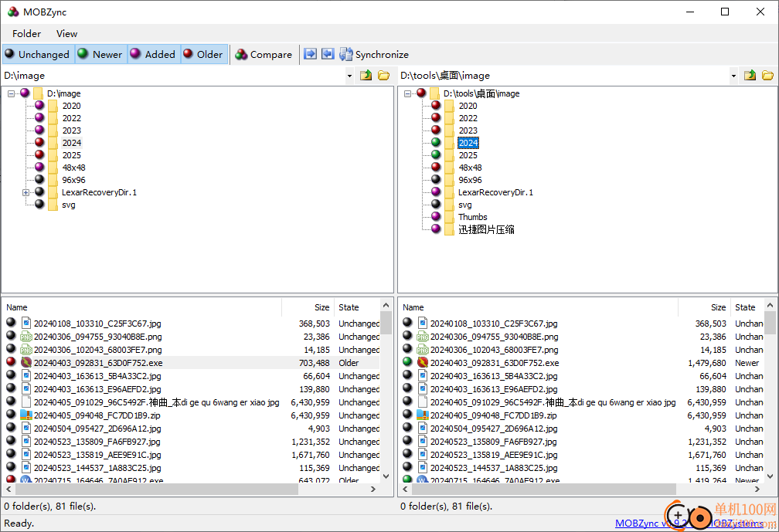Sort the right file list by Name
The image size is (779, 532).
tap(539, 307)
